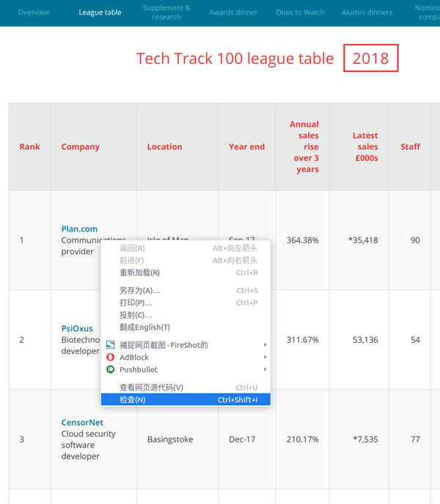Click the AdBlock icon in context menu
This screenshot has width=440, height=504.
(110, 357)
